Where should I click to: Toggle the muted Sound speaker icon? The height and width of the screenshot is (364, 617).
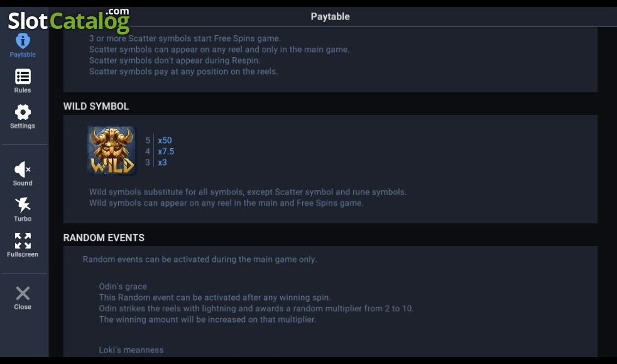pos(23,169)
